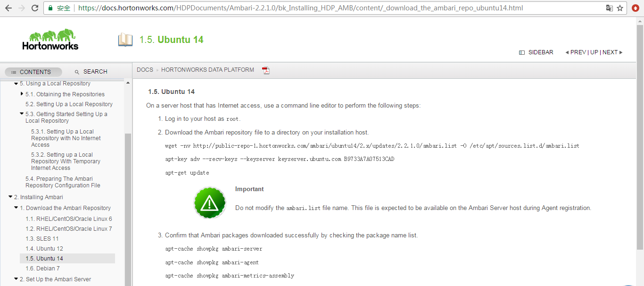Image resolution: width=644 pixels, height=286 pixels.
Task: Click the Hortonworks elephant logo
Action: (x=50, y=40)
